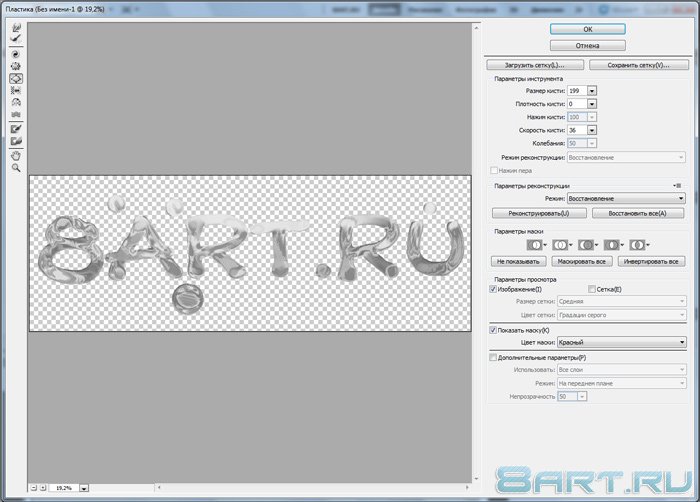The height and width of the screenshot is (502, 700).
Task: Click the Не показывать button
Action: pos(518,261)
